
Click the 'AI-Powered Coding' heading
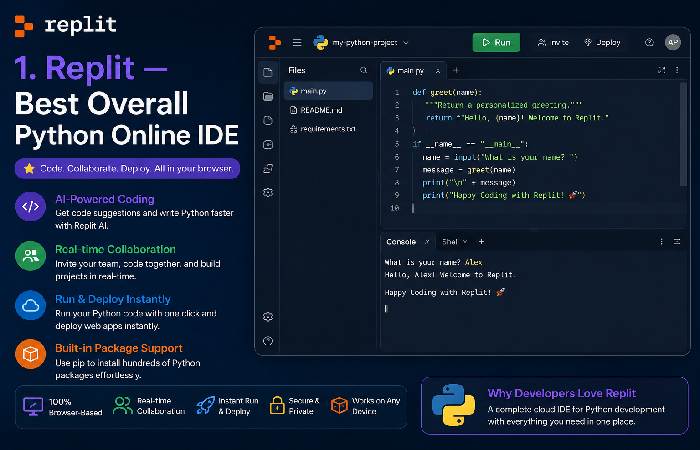pyautogui.click(x=105, y=200)
